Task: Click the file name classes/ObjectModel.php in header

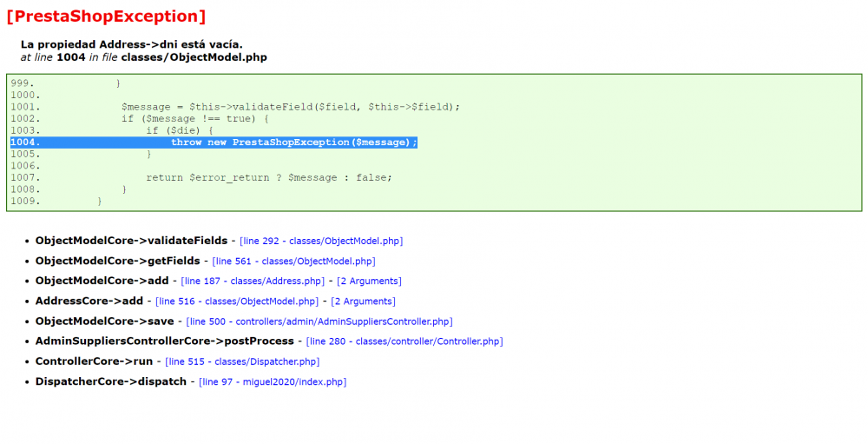Action: click(x=194, y=57)
